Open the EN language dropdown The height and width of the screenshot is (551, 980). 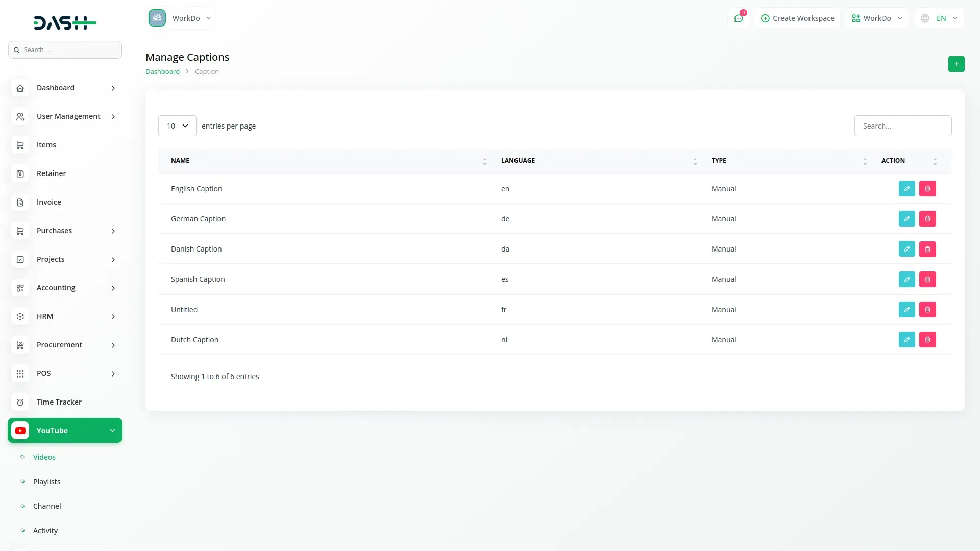[x=939, y=18]
